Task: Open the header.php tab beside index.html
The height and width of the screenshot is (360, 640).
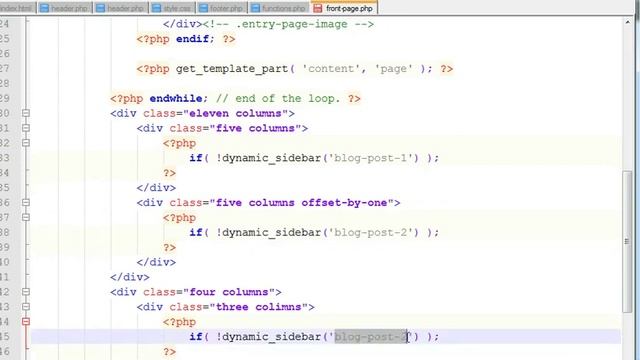Action: pyautogui.click(x=65, y=8)
